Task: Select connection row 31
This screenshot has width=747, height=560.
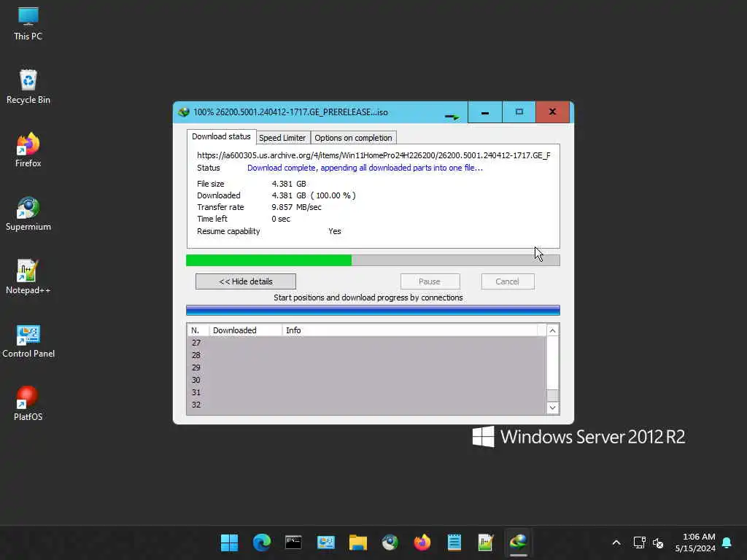Action: coord(367,392)
